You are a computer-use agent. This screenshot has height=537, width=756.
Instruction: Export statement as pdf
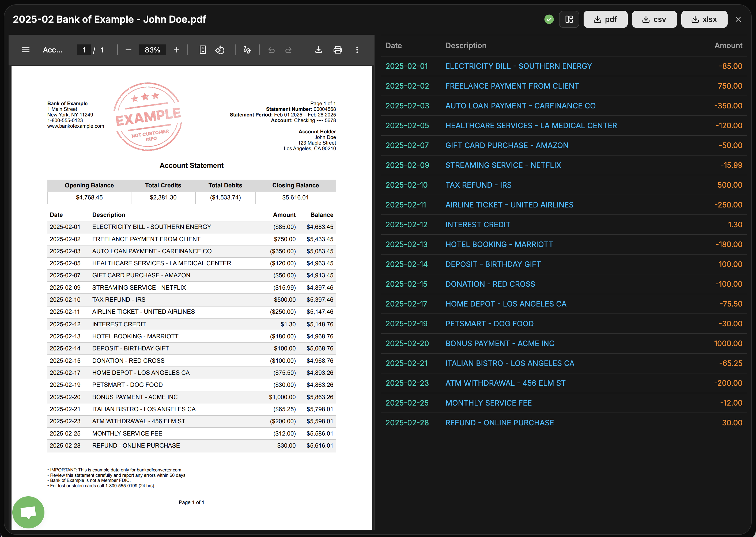coord(605,20)
